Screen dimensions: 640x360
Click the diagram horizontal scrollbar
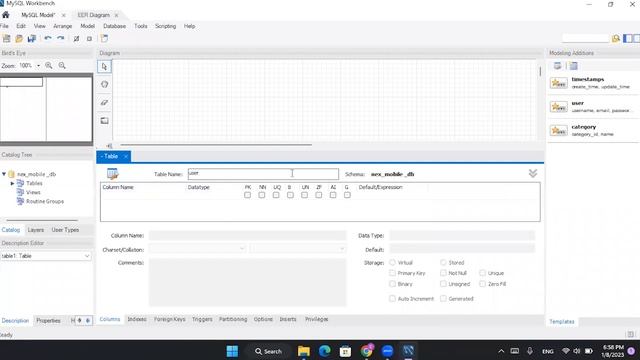pos(216,144)
